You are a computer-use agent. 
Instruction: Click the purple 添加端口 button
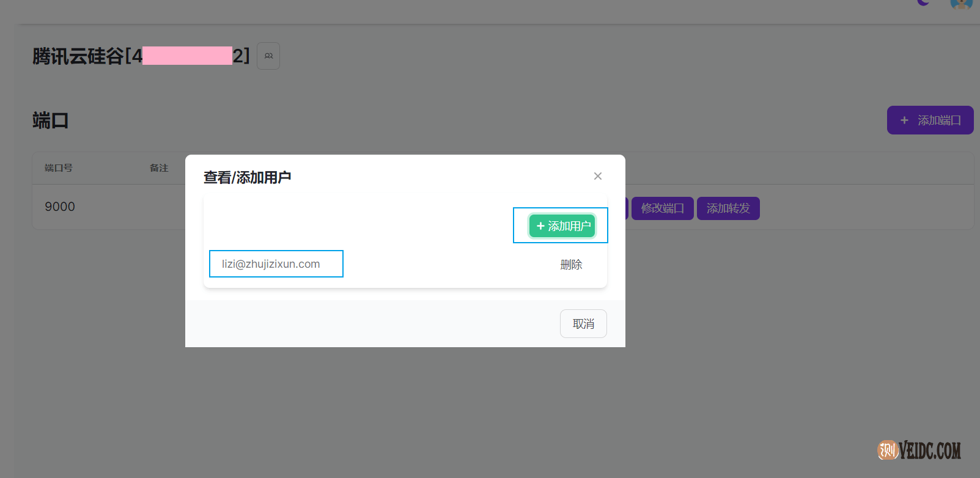click(x=930, y=120)
